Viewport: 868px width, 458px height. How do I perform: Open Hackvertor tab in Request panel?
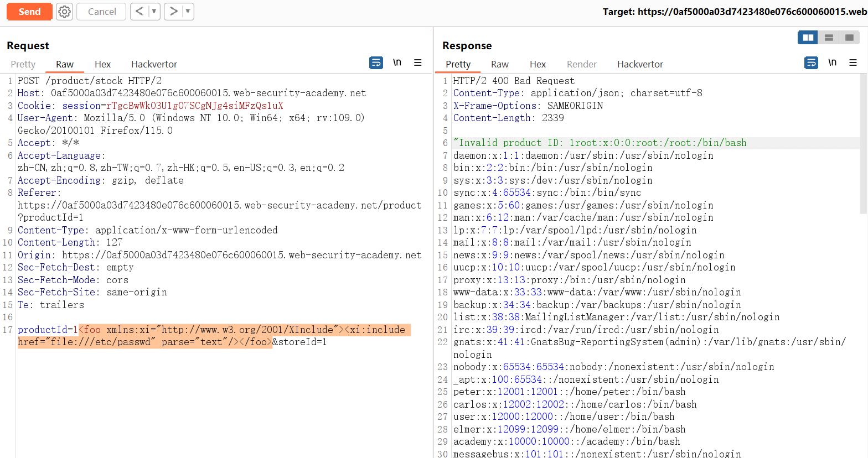(x=154, y=64)
